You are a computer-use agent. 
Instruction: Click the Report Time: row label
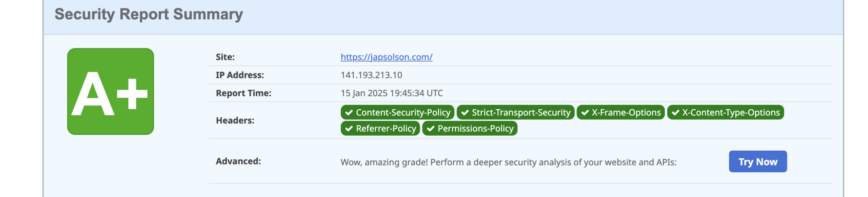[243, 93]
